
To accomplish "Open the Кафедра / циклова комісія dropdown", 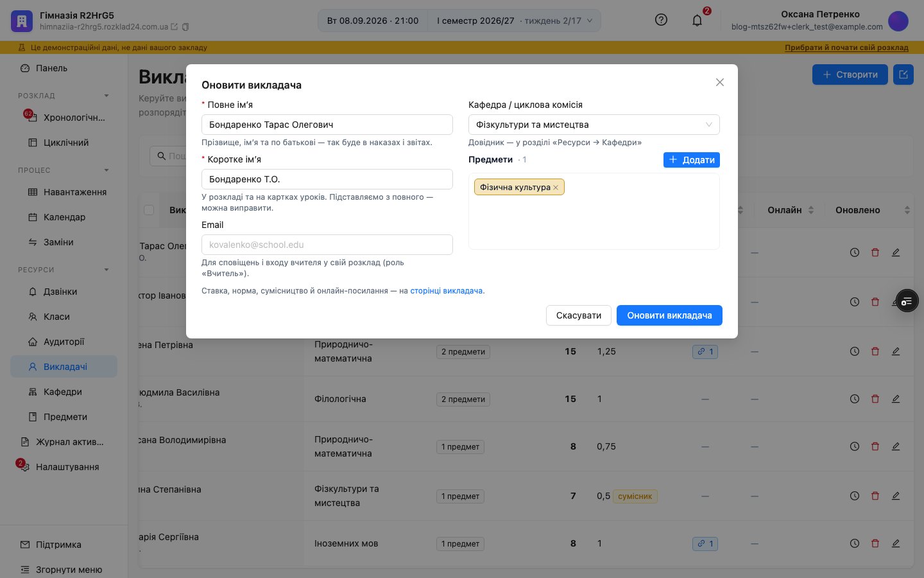I will (594, 125).
